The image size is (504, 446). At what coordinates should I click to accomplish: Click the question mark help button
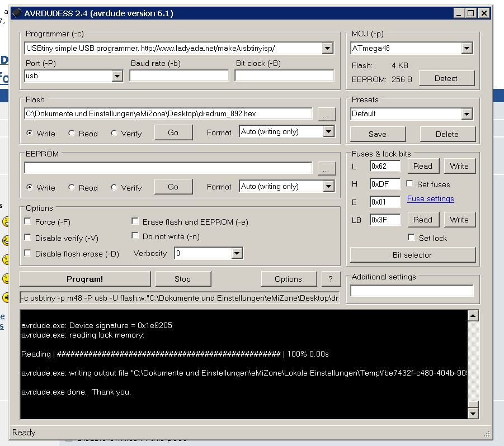click(331, 279)
